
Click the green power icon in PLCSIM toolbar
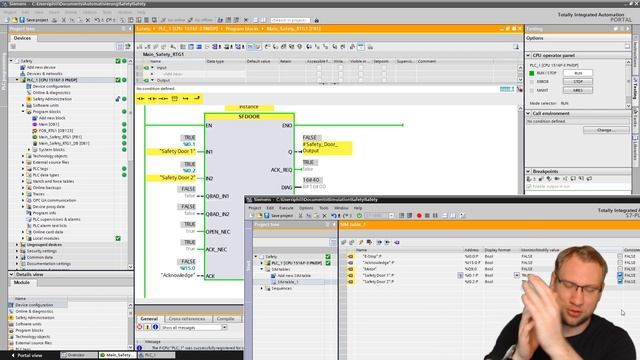[359, 216]
